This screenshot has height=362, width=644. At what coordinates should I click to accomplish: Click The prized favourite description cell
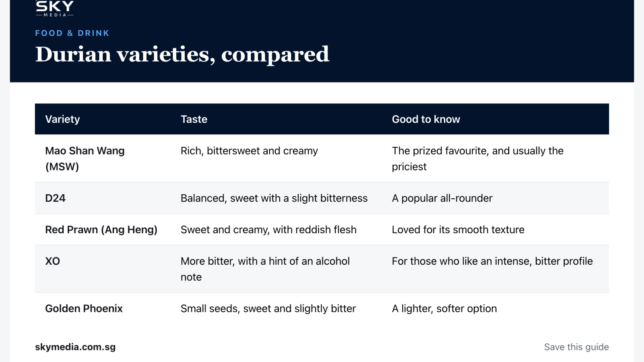click(478, 158)
